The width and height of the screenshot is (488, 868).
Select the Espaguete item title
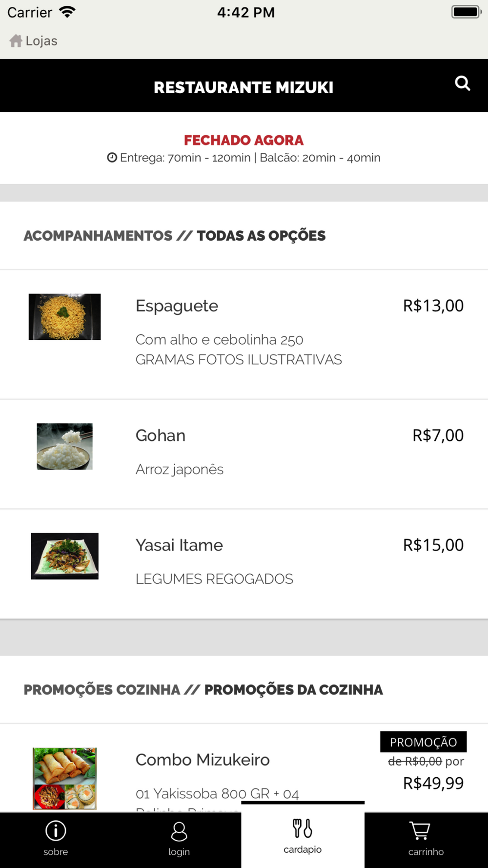[x=177, y=306]
